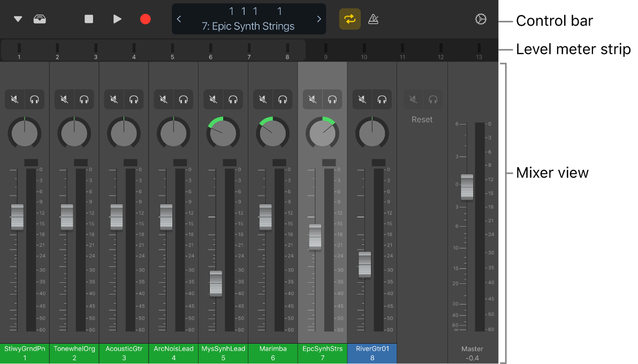Adjust the pan knob on Marimba track

tap(272, 133)
